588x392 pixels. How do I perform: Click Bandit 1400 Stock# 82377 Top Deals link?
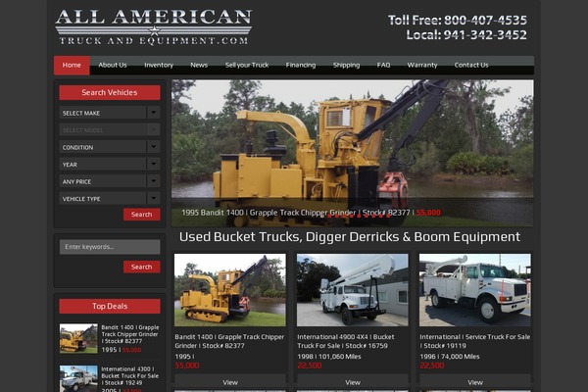pyautogui.click(x=130, y=334)
